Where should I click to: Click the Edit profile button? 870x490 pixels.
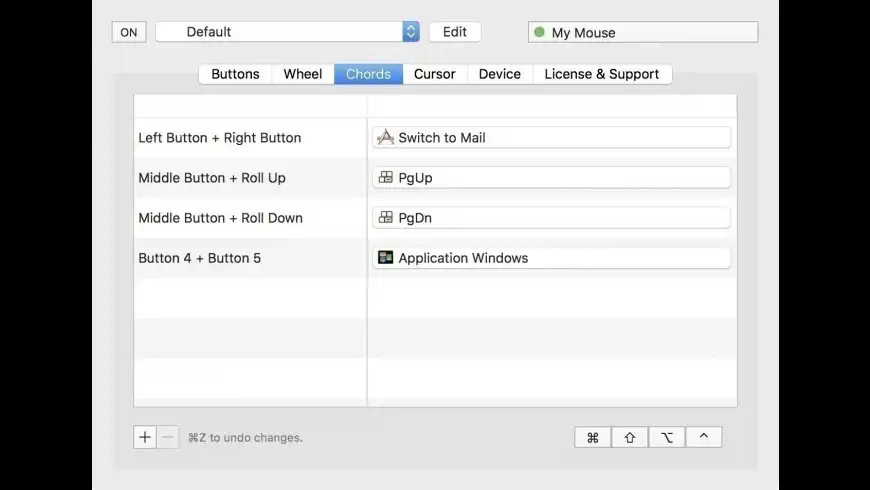[x=455, y=32]
